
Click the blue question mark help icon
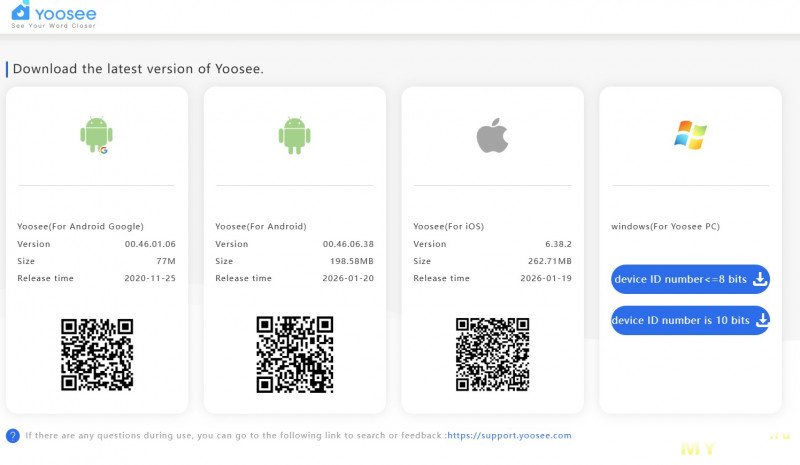13,435
